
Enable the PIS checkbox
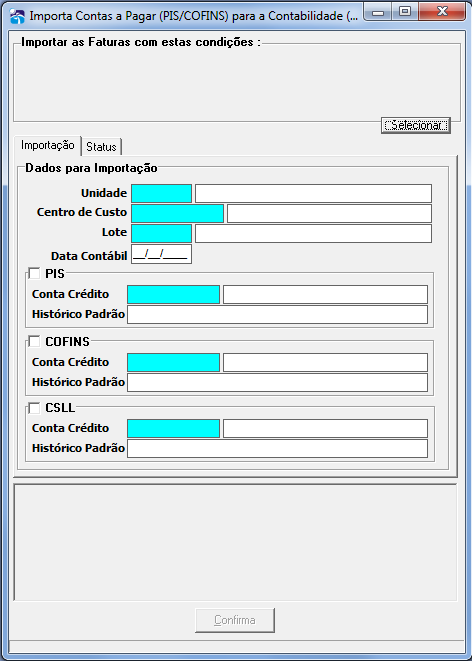(34, 274)
